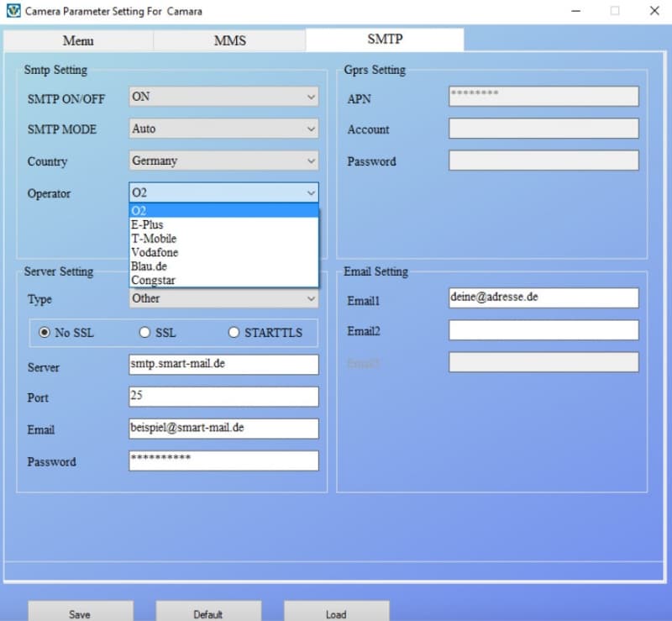Choose O2 from the operator list

click(223, 211)
